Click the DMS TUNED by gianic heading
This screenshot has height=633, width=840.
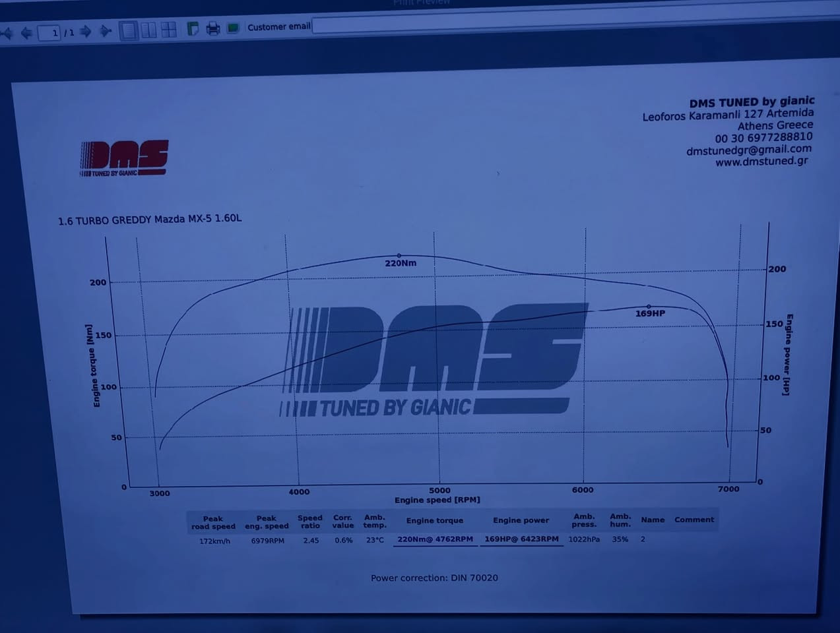click(x=752, y=102)
